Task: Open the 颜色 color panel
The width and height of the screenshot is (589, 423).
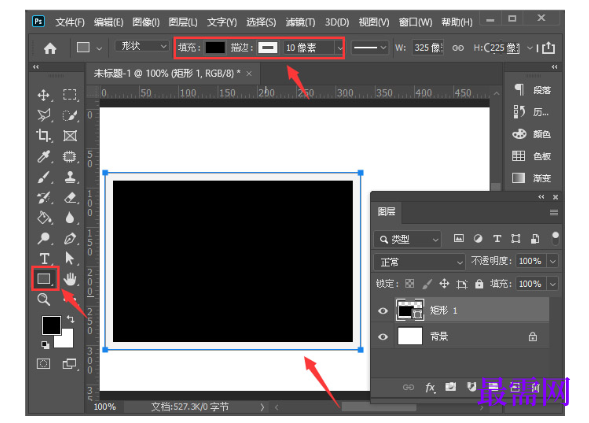Action: tap(532, 134)
